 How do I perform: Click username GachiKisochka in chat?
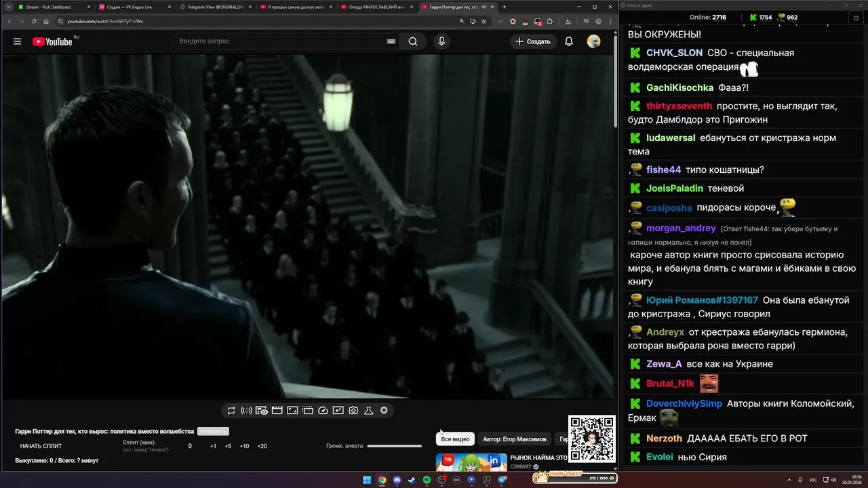679,88
